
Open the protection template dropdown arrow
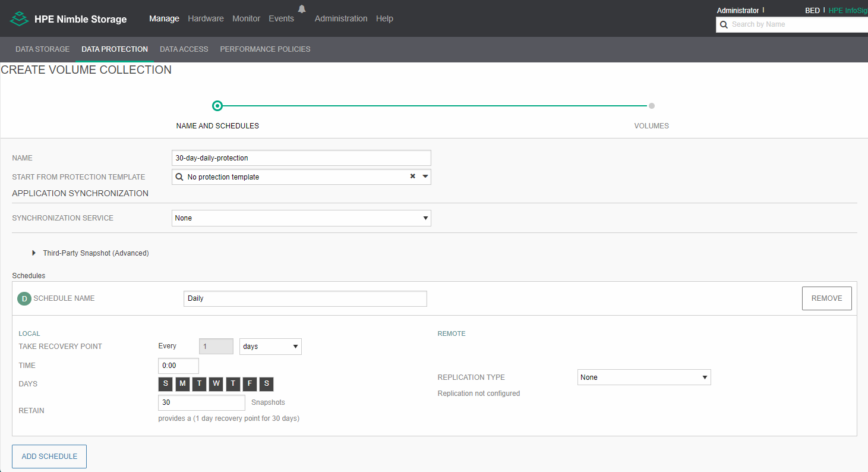pos(425,177)
